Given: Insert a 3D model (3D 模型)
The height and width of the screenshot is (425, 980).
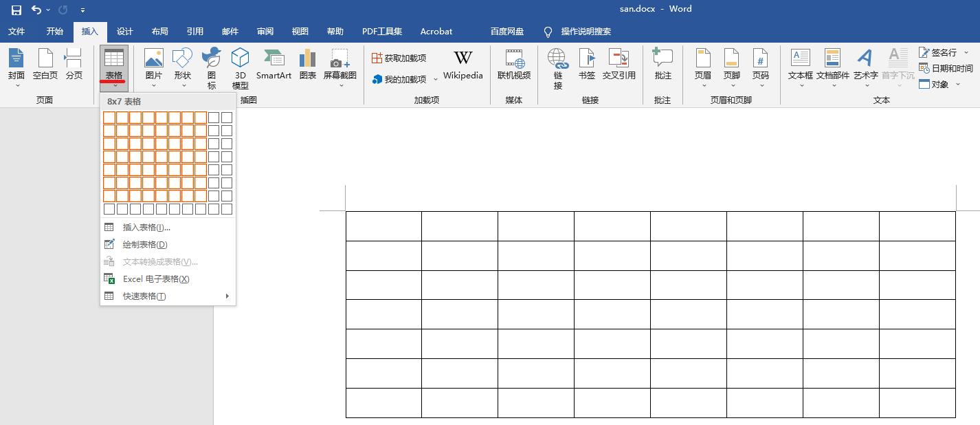Looking at the screenshot, I should pyautogui.click(x=241, y=67).
